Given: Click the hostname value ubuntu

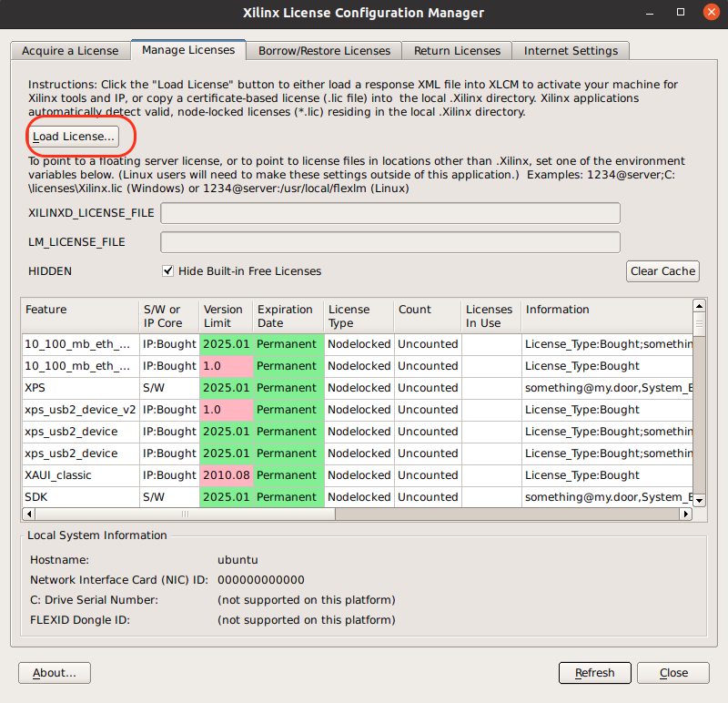Looking at the screenshot, I should [x=238, y=560].
